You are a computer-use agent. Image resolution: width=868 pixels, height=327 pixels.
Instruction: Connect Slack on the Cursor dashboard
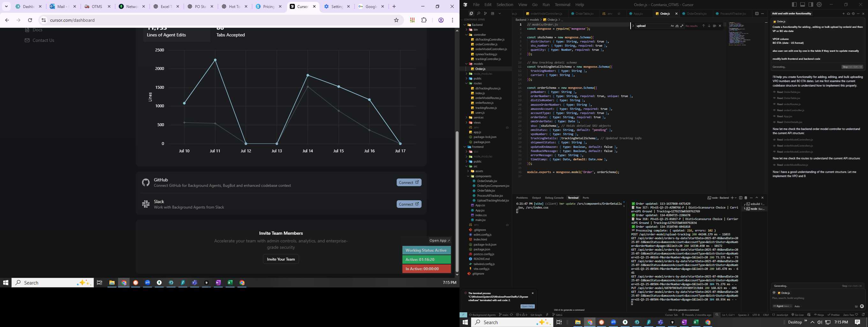pyautogui.click(x=409, y=204)
